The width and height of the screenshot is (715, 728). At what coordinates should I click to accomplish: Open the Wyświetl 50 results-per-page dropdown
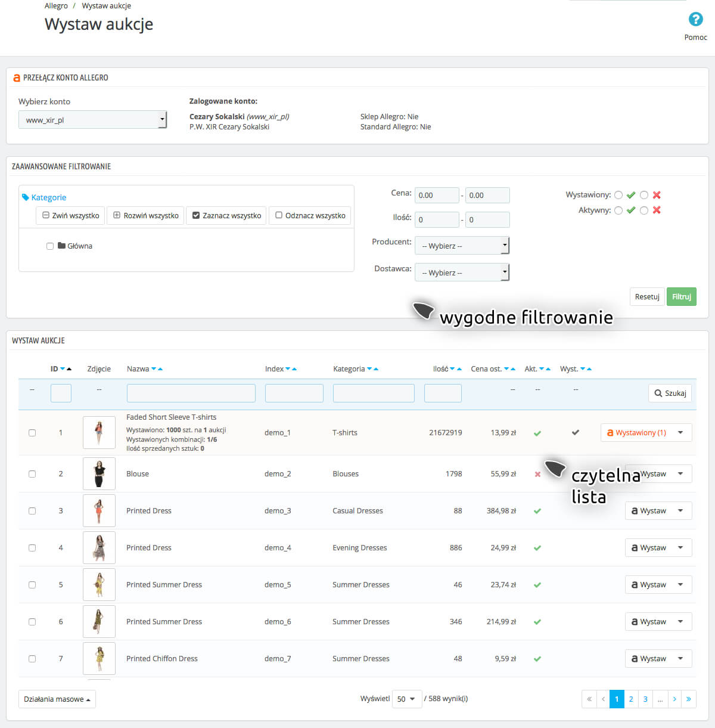pos(406,699)
